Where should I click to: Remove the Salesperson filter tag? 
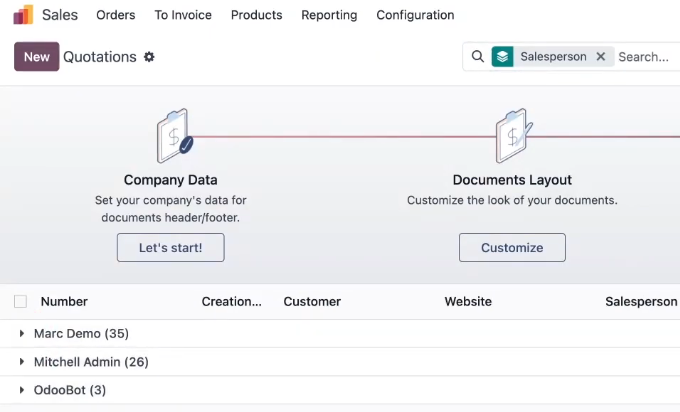coord(601,57)
